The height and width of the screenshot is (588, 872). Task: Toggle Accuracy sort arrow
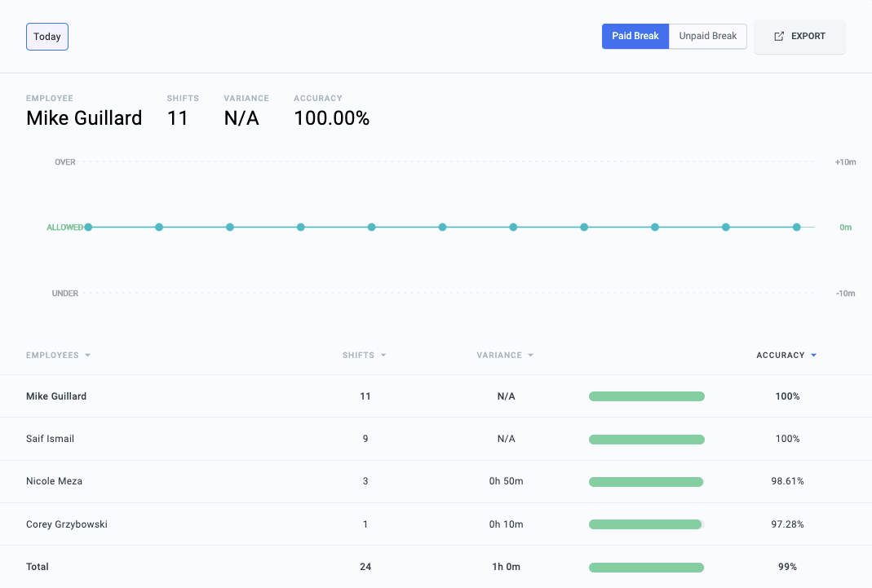(813, 356)
